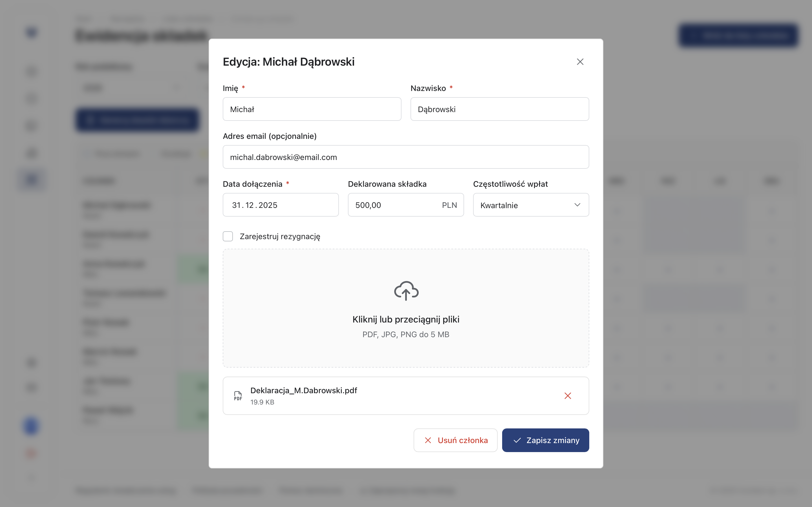The width and height of the screenshot is (812, 507).
Task: Click the chevron beside Kwartalnie
Action: pyautogui.click(x=577, y=205)
